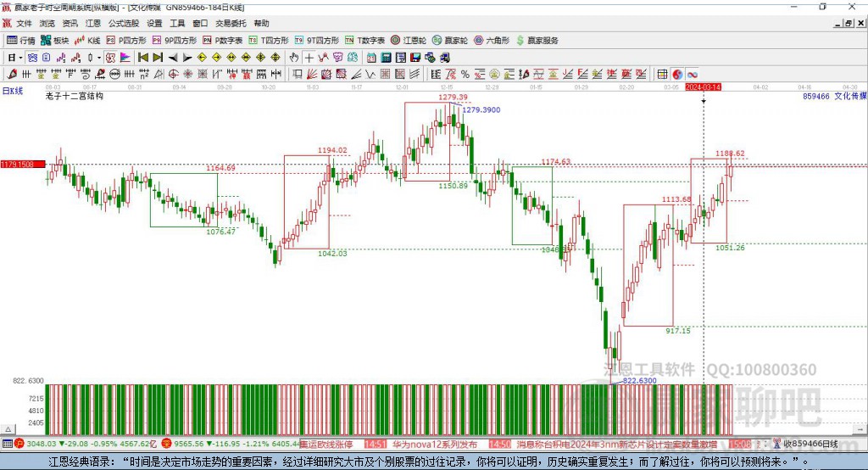Click the colored grid table icon
This screenshot has width=868, height=470.
[662, 75]
